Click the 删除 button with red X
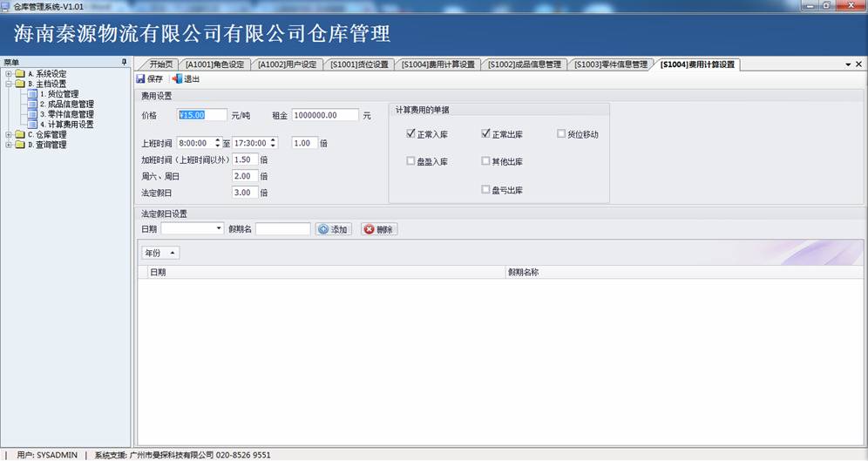The height and width of the screenshot is (461, 868). coord(379,229)
